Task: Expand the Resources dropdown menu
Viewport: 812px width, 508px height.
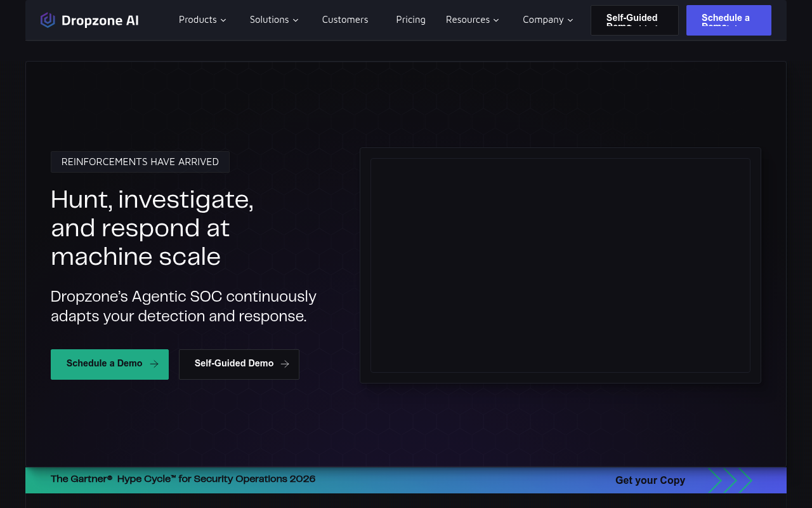Action: (473, 20)
